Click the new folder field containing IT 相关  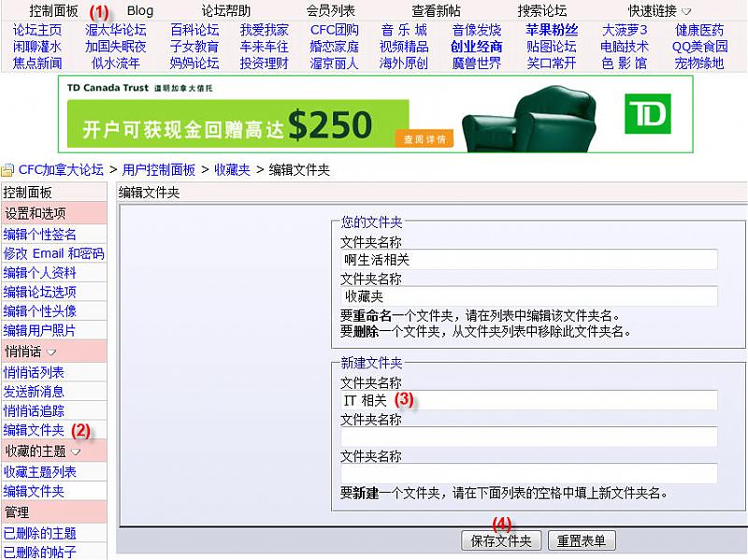click(x=528, y=400)
